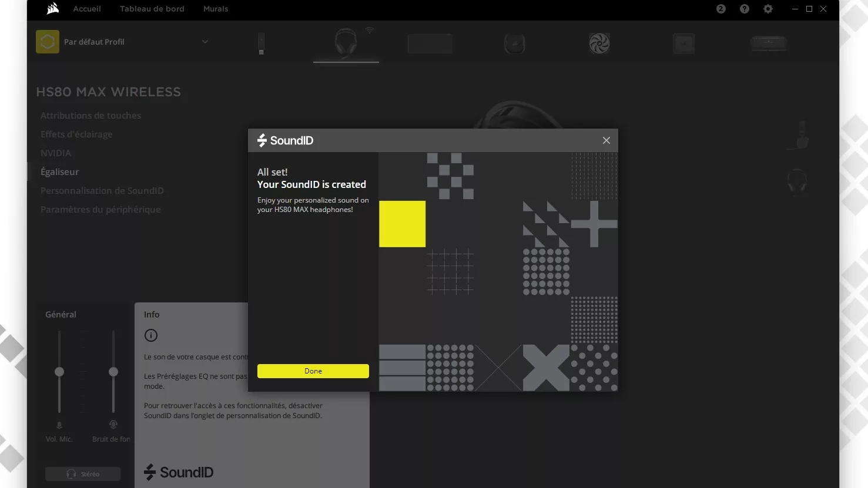Open the Accueil tab
Image resolution: width=868 pixels, height=488 pixels.
87,9
